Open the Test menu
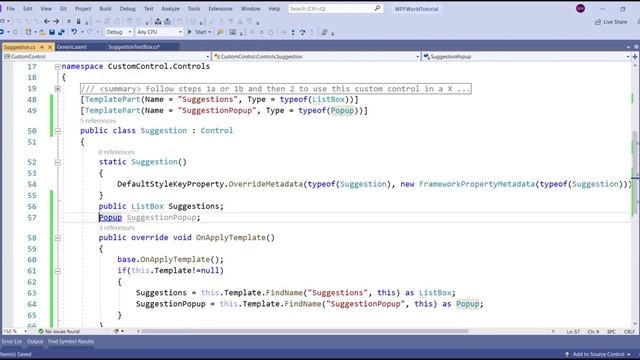The height and width of the screenshot is (360, 640). click(x=149, y=9)
